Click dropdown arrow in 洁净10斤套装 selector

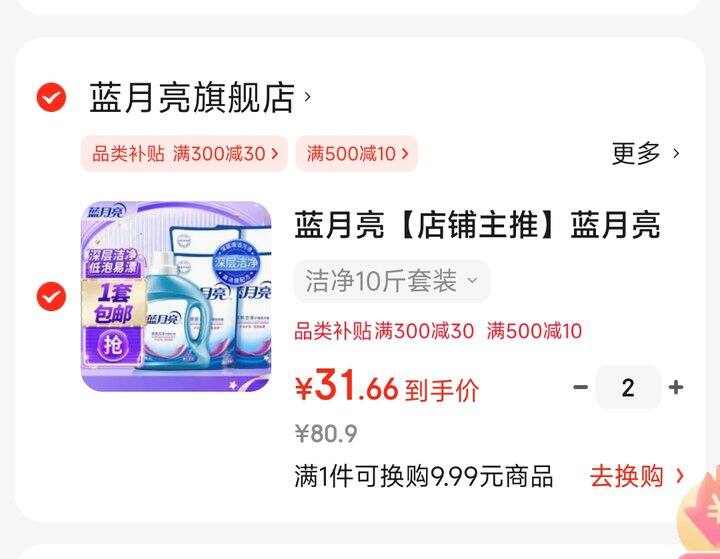(x=472, y=280)
